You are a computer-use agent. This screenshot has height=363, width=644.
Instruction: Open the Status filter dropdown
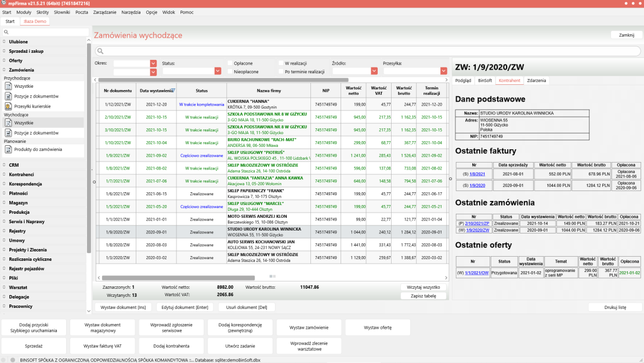click(x=218, y=71)
